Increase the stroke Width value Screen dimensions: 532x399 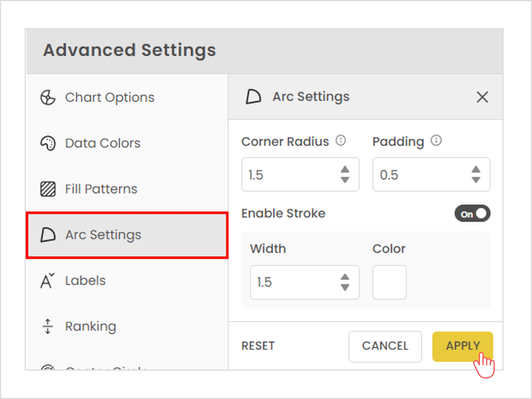(x=345, y=277)
